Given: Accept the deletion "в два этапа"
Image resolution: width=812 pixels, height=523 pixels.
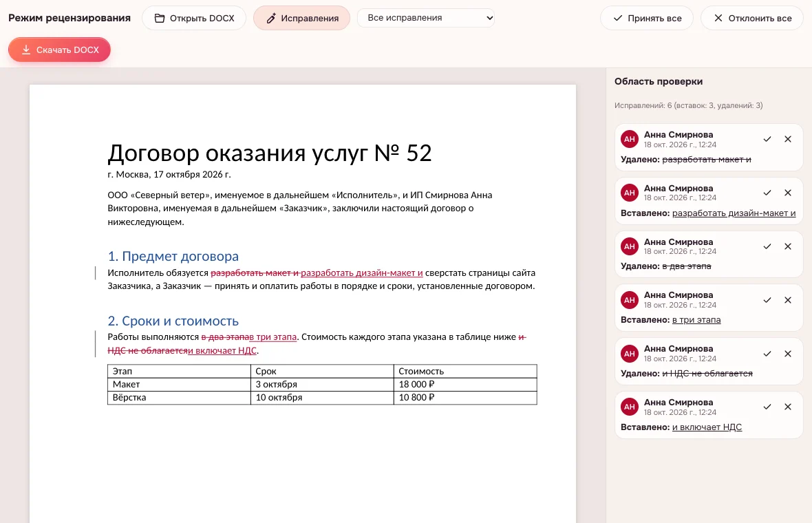Looking at the screenshot, I should point(767,246).
